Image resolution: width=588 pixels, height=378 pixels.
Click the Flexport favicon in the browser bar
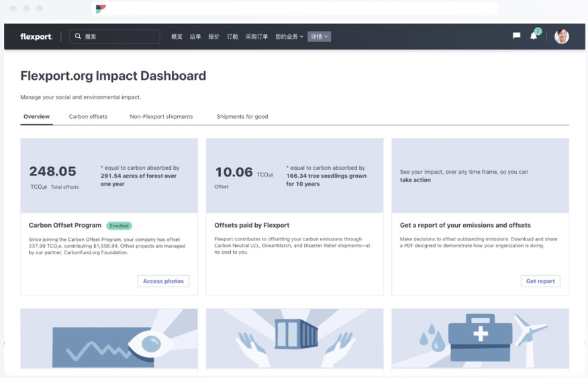click(x=101, y=9)
